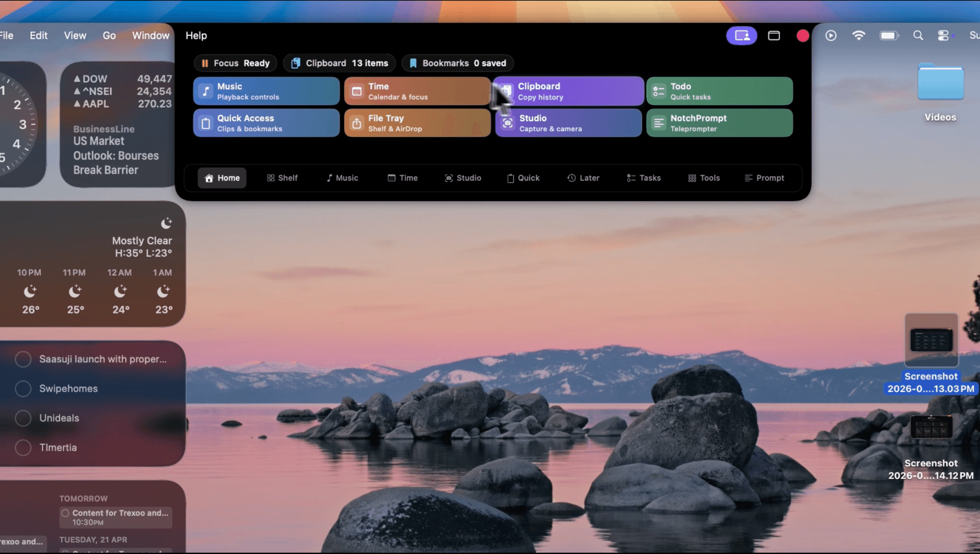Click the music note icon on Music tile

[206, 91]
